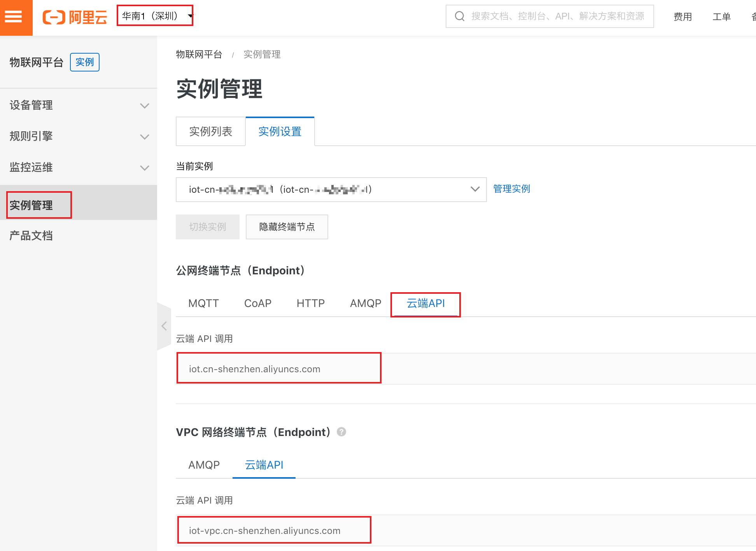Click the iot.cn-shenzhen.aliyuncs.com endpoint text

(255, 369)
